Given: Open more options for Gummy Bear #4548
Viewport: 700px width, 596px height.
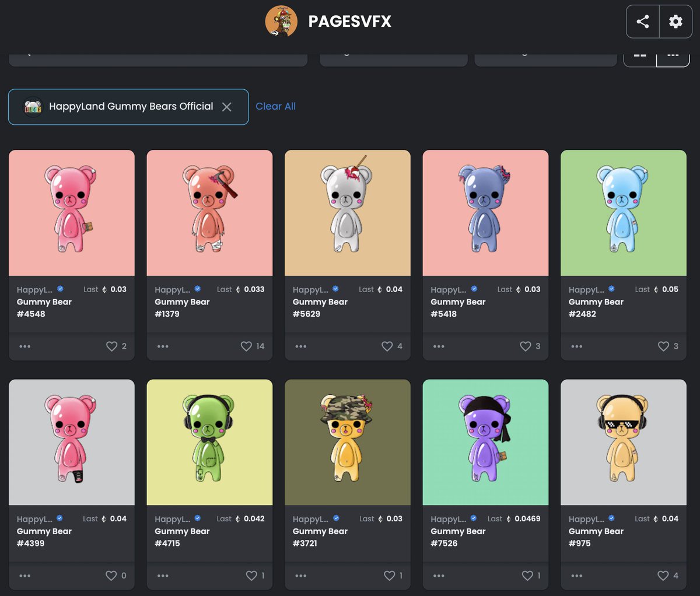Looking at the screenshot, I should click(x=24, y=346).
